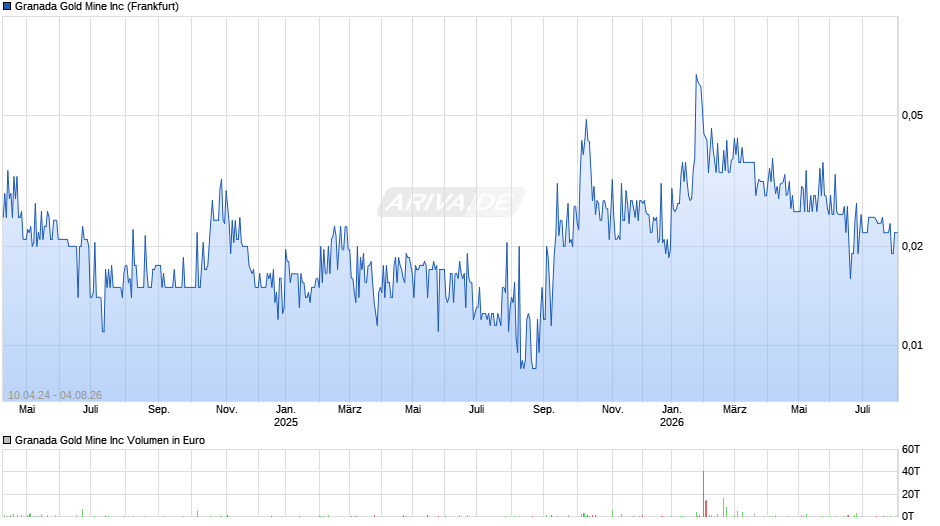Click the date range text '10.04.24 - 04.08.26'
940x526 pixels.
(x=55, y=395)
